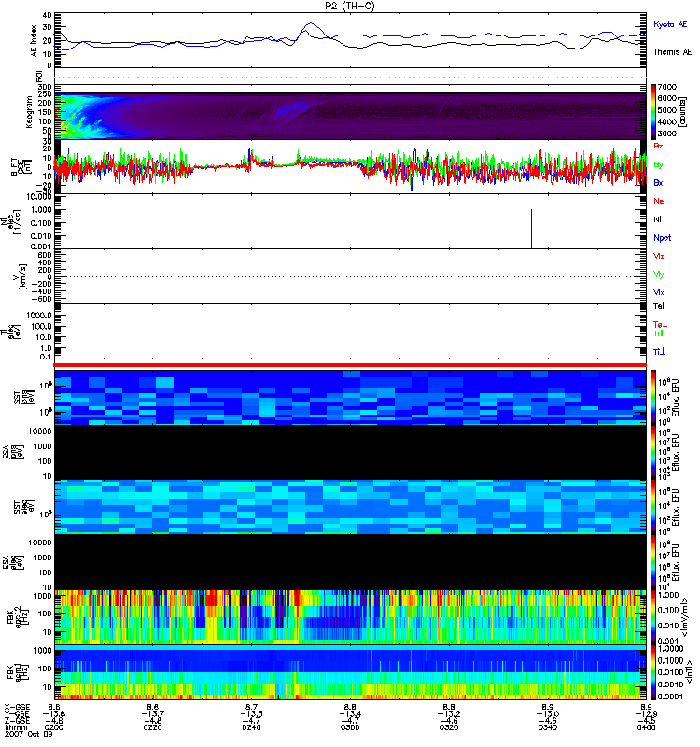Click the 2007 Oct 09 date label
The image size is (700, 747).
[x=29, y=735]
